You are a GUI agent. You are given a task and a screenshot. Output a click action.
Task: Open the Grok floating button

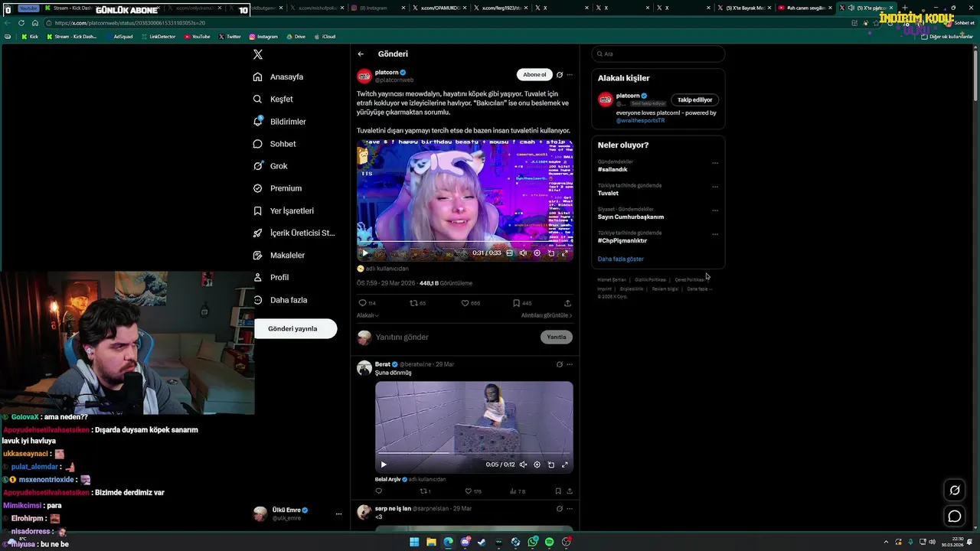[x=955, y=490]
